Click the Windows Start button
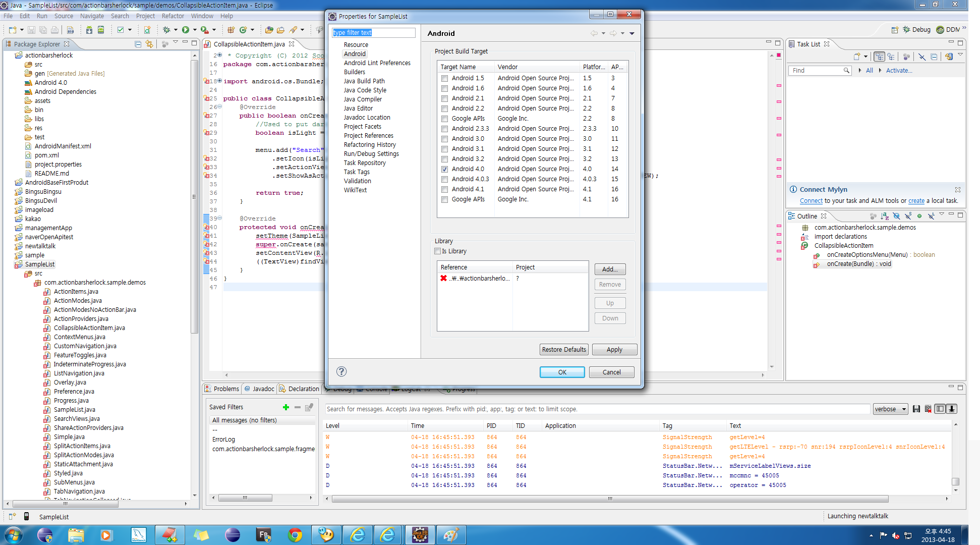The image size is (980, 545). (x=14, y=535)
